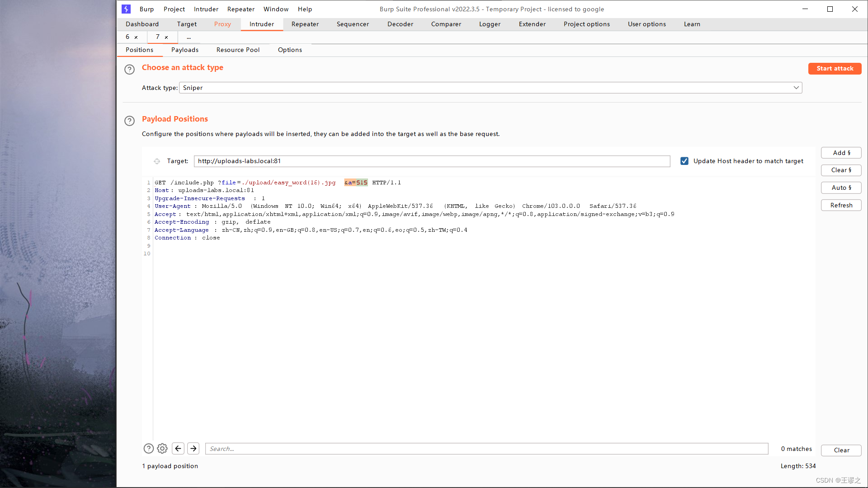Switch to the Proxy tab
This screenshot has width=868, height=488.
coord(222,24)
